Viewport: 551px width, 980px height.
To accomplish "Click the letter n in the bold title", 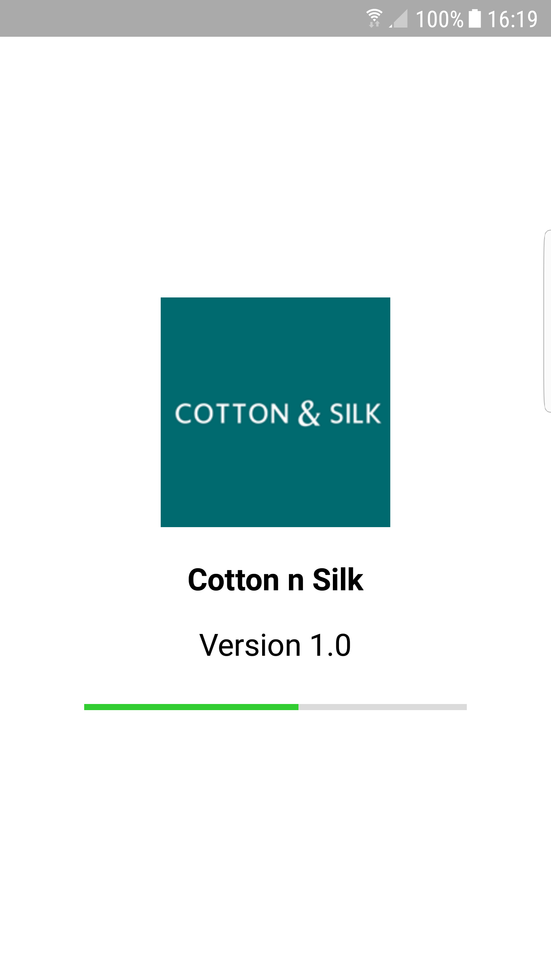I will (296, 582).
